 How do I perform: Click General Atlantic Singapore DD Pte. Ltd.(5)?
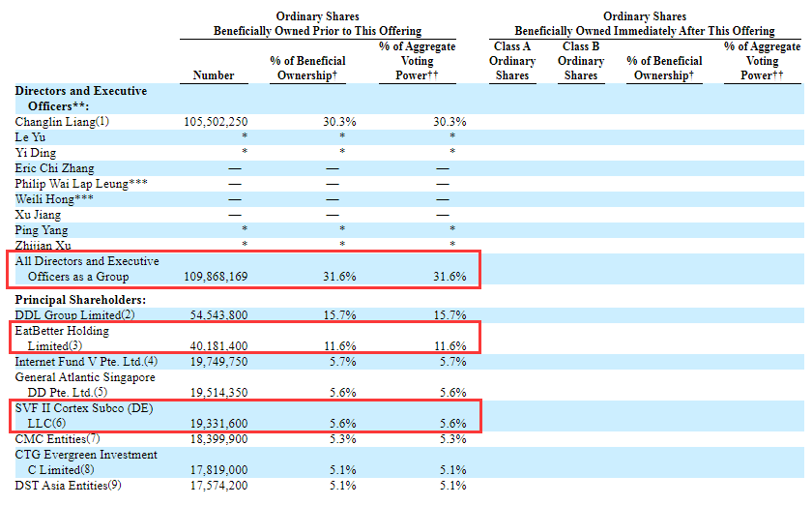[85, 385]
